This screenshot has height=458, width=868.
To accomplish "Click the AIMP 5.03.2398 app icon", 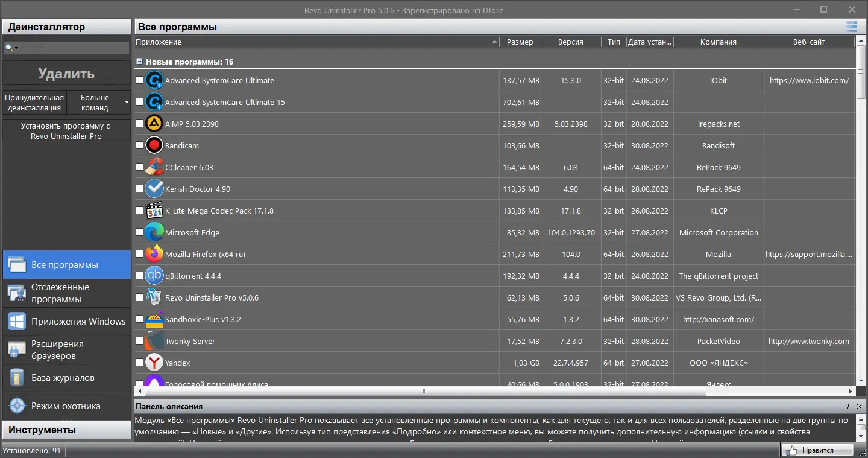I will tap(155, 124).
